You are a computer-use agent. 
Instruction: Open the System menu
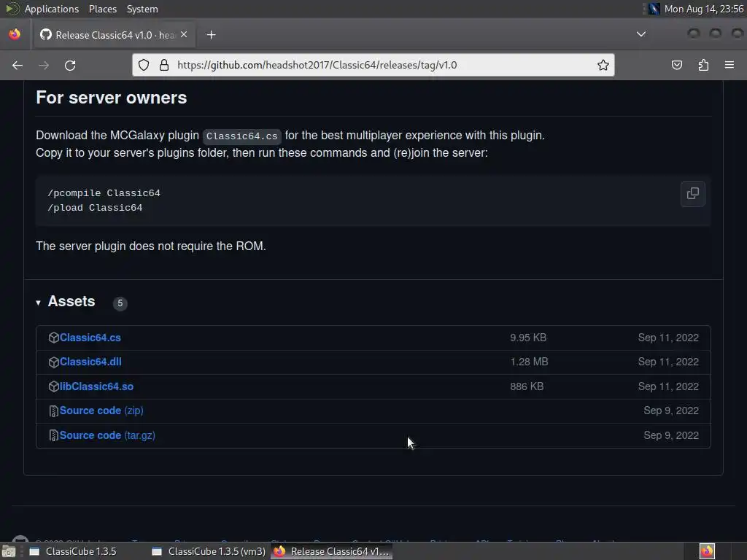[142, 9]
